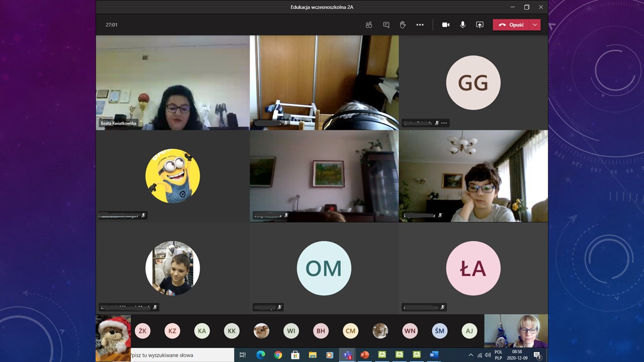Image resolution: width=644 pixels, height=362 pixels.
Task: Open Task View from the taskbar
Action: (x=243, y=355)
